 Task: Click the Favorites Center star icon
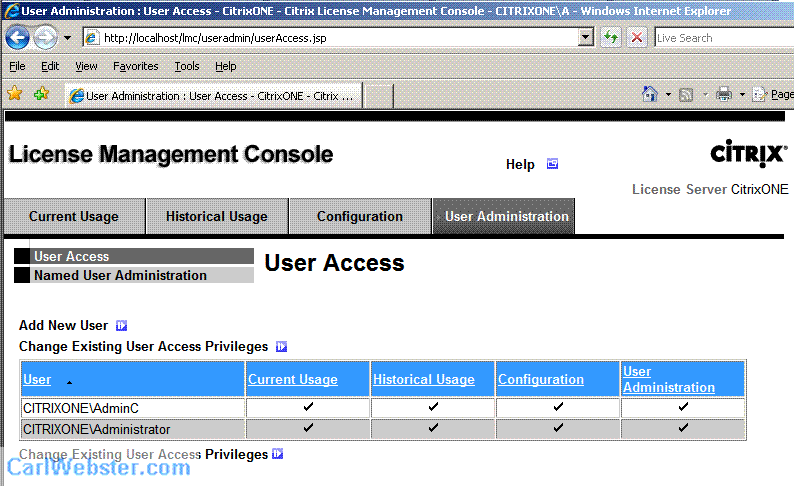15,94
